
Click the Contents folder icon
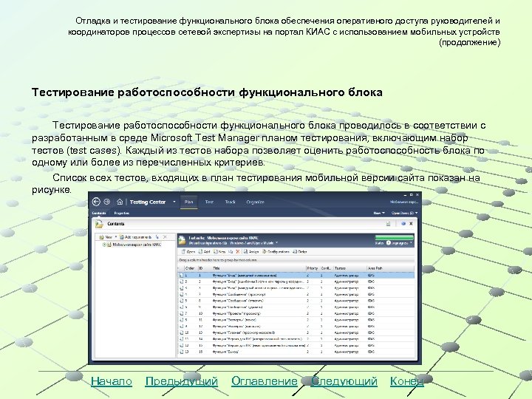coord(100,224)
